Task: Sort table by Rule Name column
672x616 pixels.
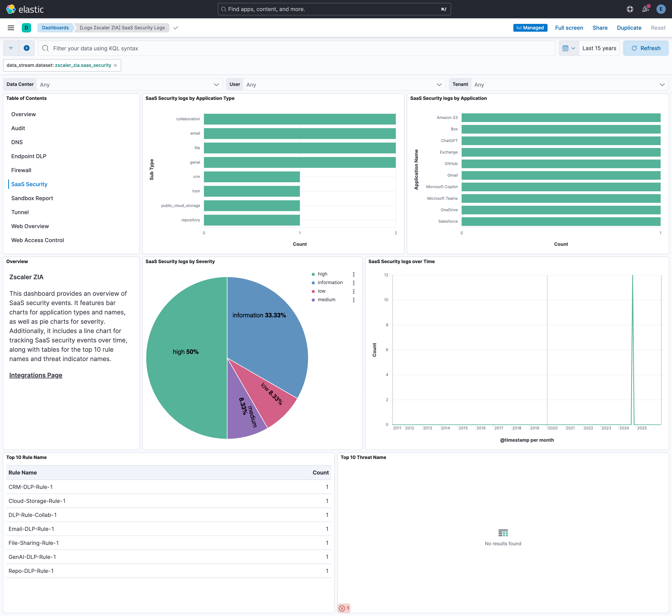Action: coord(23,473)
